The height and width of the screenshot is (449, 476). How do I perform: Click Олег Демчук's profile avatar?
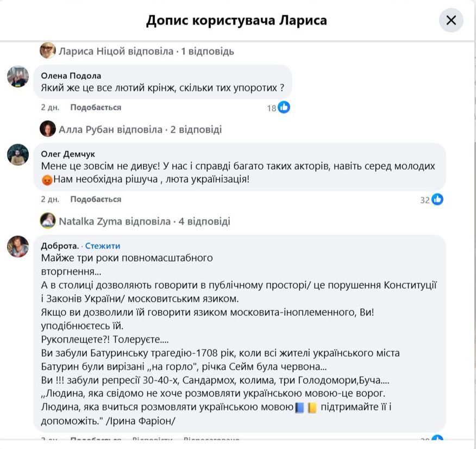18,155
